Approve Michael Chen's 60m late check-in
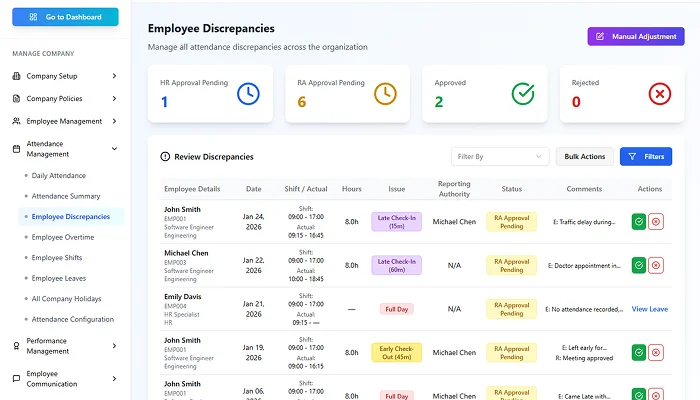The width and height of the screenshot is (700, 400). 639,265
